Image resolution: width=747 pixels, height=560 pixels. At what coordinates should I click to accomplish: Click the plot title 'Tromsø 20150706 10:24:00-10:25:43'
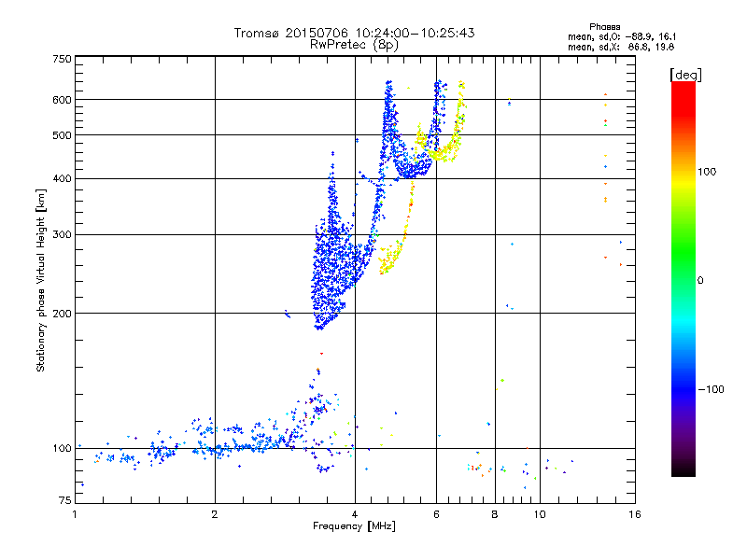point(354,33)
